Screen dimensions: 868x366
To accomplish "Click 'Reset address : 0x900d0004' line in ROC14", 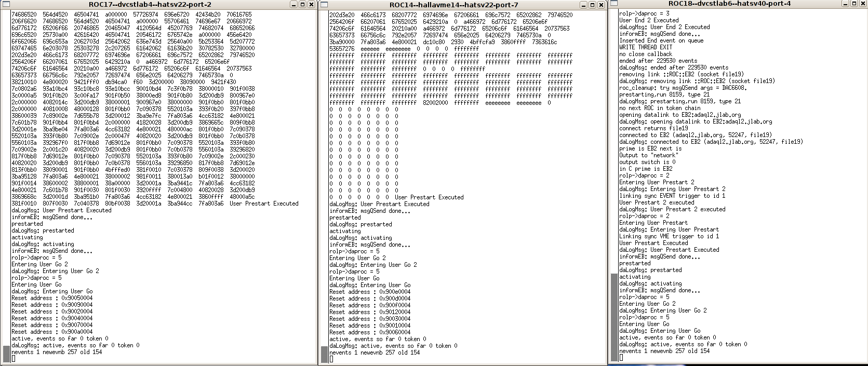I will pyautogui.click(x=370, y=299).
